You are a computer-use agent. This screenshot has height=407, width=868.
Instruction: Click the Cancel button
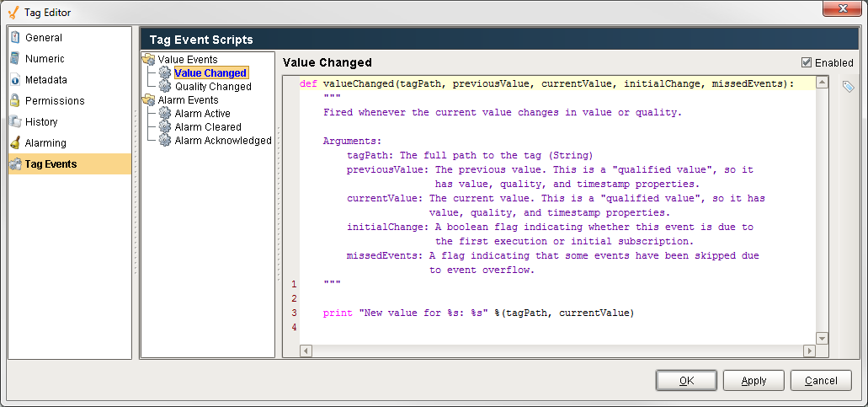(x=821, y=380)
